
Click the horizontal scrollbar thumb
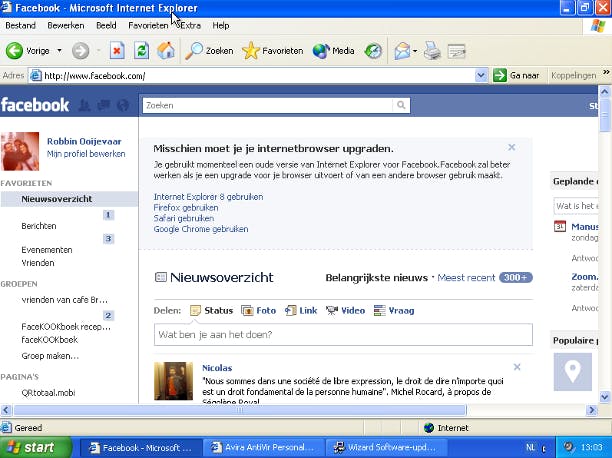[240, 410]
